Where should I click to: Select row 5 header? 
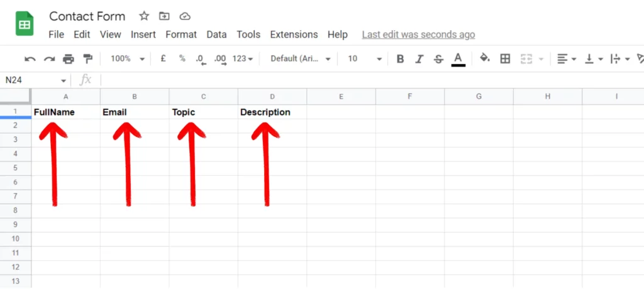tap(16, 168)
